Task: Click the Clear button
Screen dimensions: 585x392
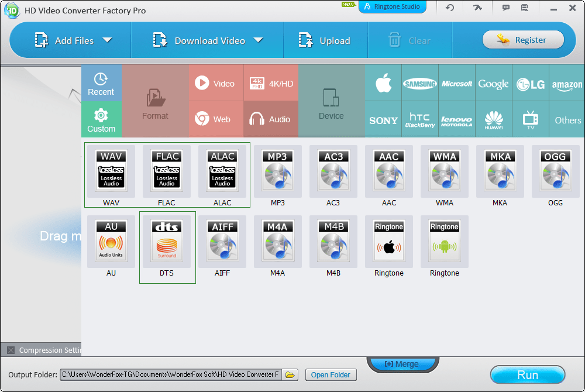Action: [x=409, y=40]
